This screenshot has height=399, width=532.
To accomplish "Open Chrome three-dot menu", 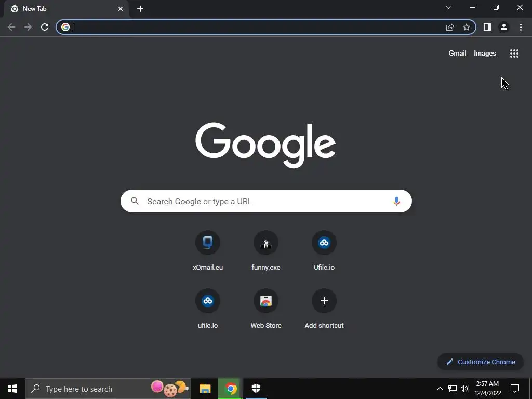I will [x=521, y=27].
